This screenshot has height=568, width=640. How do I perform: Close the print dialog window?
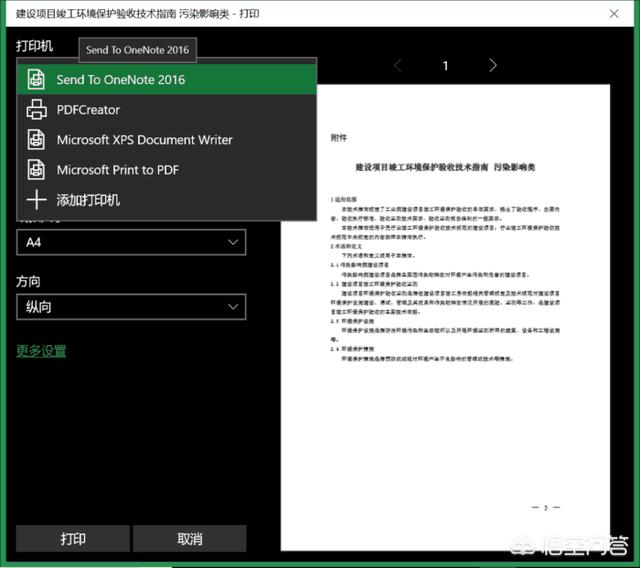click(x=612, y=15)
